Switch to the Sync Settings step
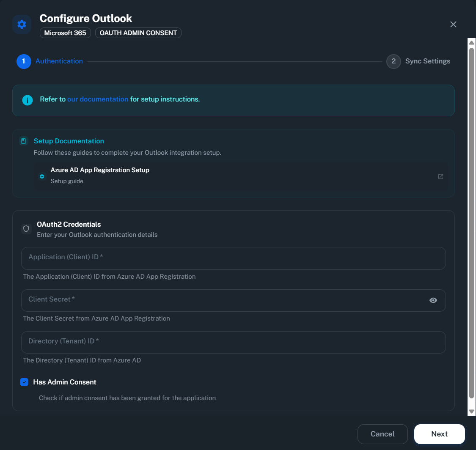Screen dimensions: 476x450 tap(427, 61)
